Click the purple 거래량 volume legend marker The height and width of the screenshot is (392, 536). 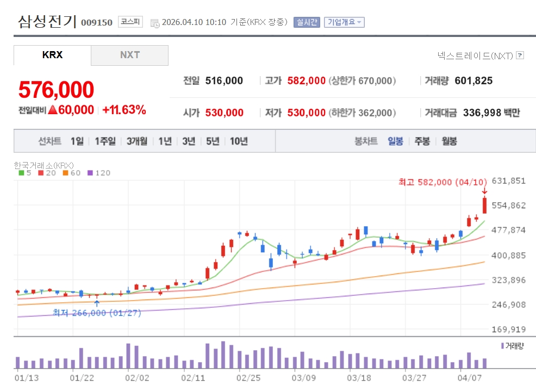[502, 346]
